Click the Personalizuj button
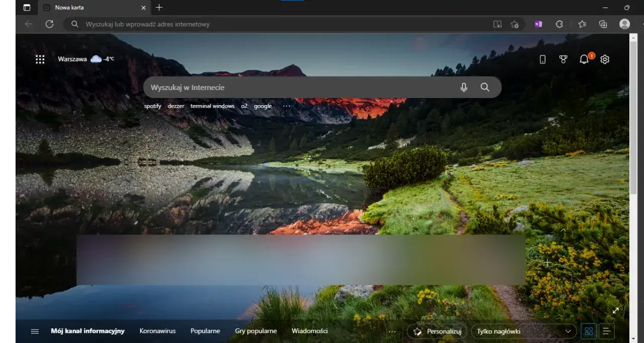 [436, 331]
